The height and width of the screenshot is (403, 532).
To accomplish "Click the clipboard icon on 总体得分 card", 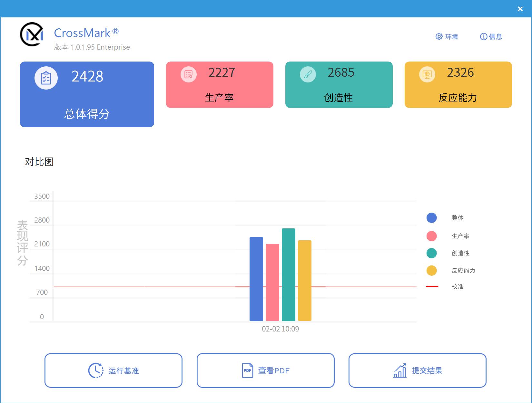I will coord(46,78).
